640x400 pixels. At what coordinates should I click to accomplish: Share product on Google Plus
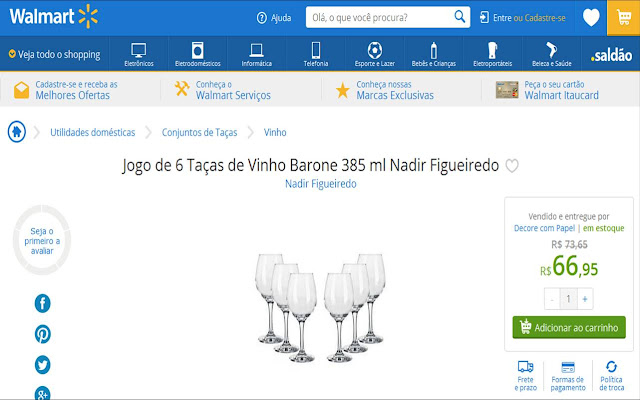42,393
